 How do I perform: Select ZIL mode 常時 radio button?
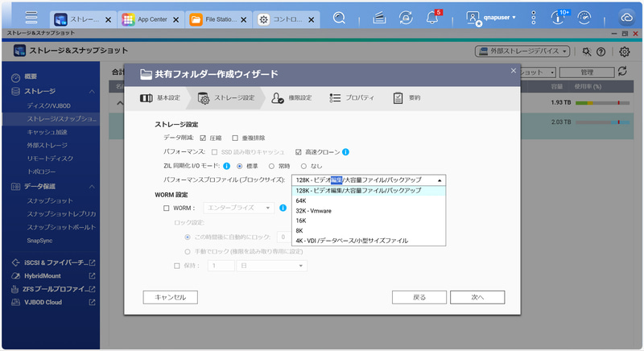pyautogui.click(x=271, y=166)
